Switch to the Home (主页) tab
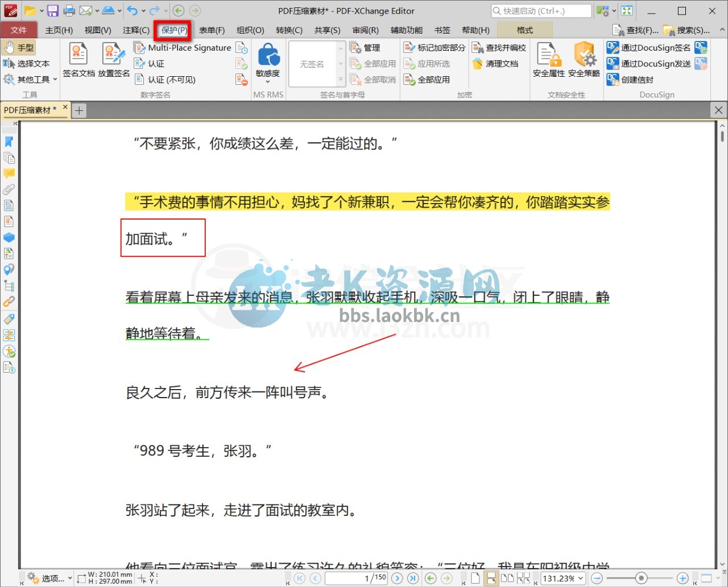 click(59, 30)
